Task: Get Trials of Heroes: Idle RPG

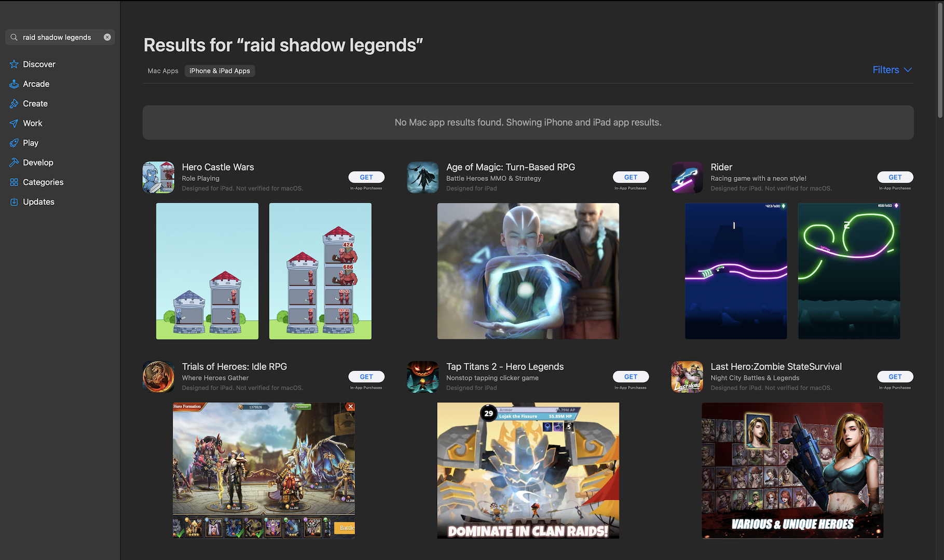Action: [x=366, y=377]
